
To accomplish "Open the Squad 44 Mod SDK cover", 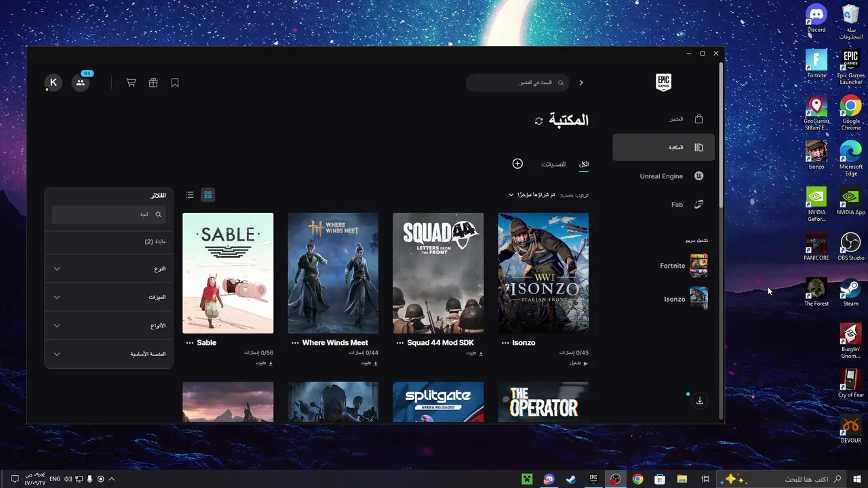I will pos(438,273).
